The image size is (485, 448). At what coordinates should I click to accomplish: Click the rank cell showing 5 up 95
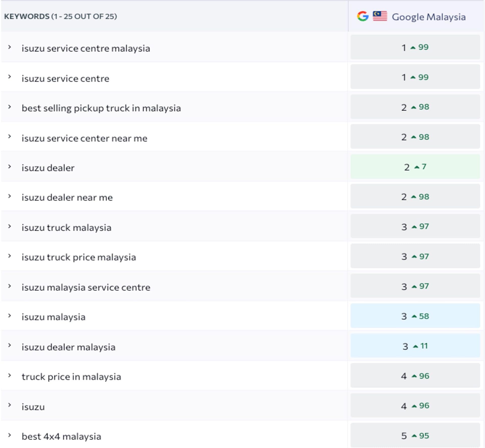[x=415, y=435]
